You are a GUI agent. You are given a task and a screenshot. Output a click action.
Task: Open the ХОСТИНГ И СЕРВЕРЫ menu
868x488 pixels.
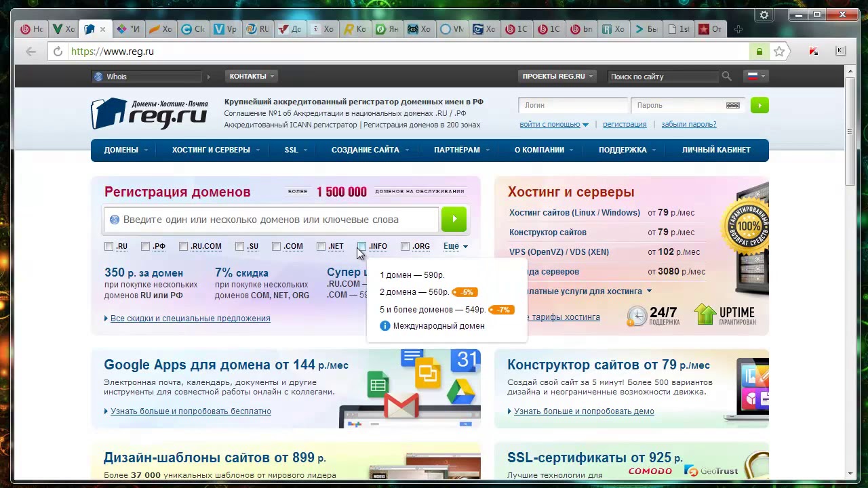point(216,150)
